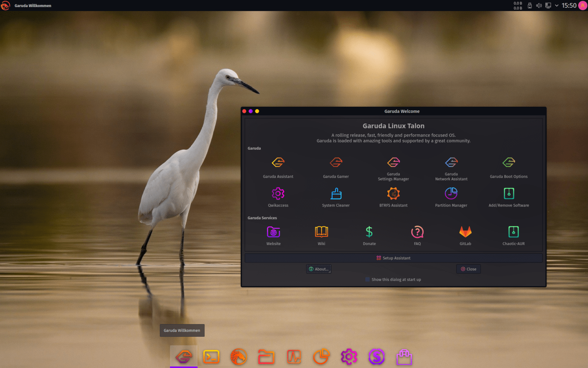Viewport: 588px width, 368px height.
Task: Open system settings gear in the dock
Action: (x=349, y=357)
